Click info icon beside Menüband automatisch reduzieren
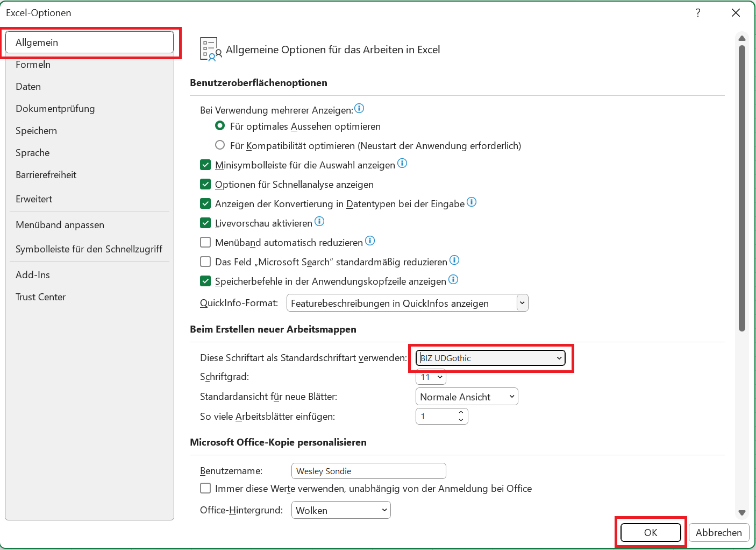756x550 pixels. coord(370,241)
